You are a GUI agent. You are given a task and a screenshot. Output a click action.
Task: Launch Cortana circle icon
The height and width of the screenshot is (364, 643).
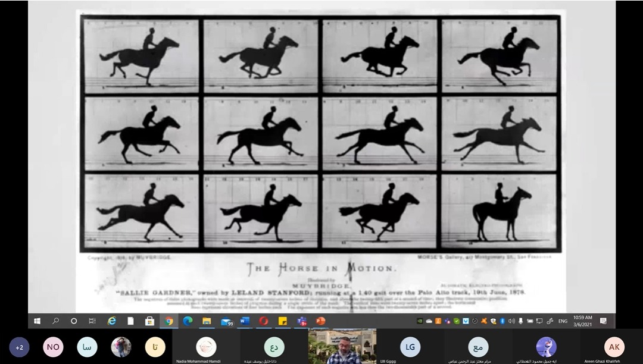point(74,321)
